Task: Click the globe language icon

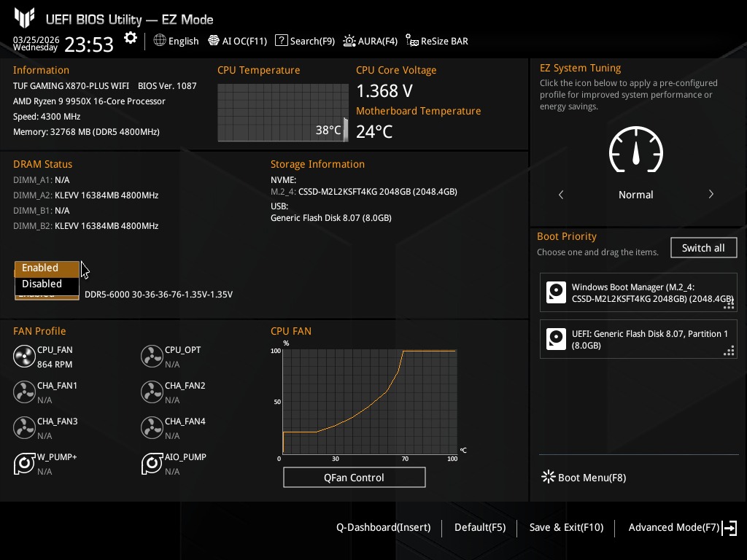Action: coord(160,41)
